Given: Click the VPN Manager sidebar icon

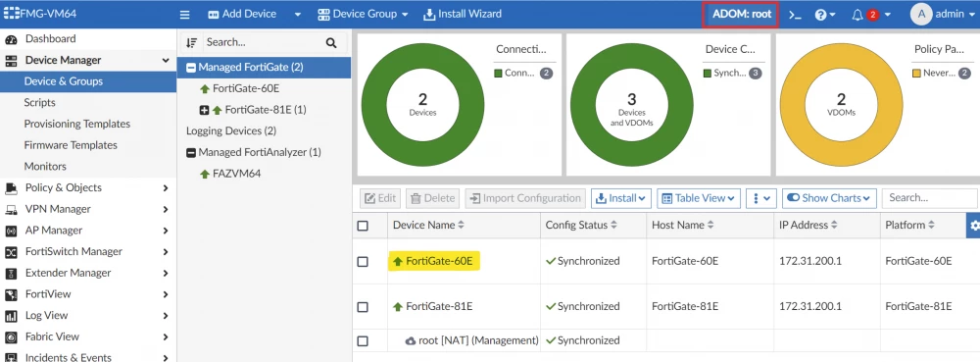Looking at the screenshot, I should 11,209.
